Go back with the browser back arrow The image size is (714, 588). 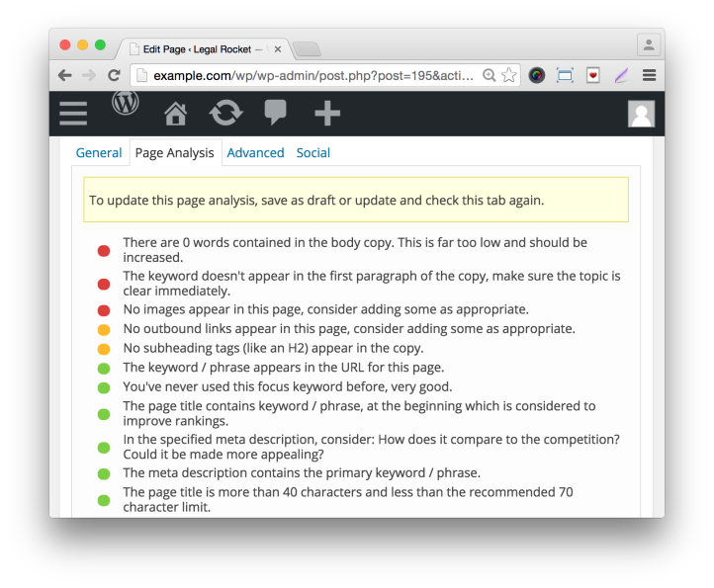pyautogui.click(x=65, y=75)
